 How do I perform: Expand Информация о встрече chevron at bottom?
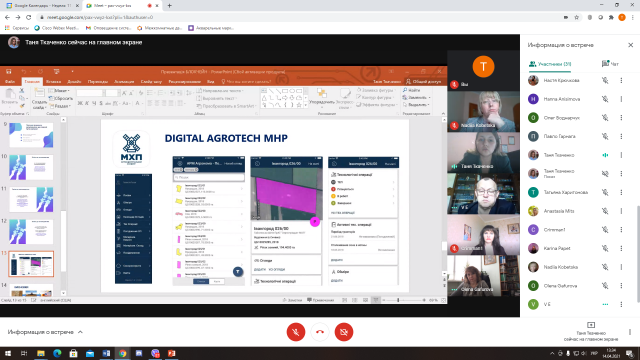(x=80, y=332)
